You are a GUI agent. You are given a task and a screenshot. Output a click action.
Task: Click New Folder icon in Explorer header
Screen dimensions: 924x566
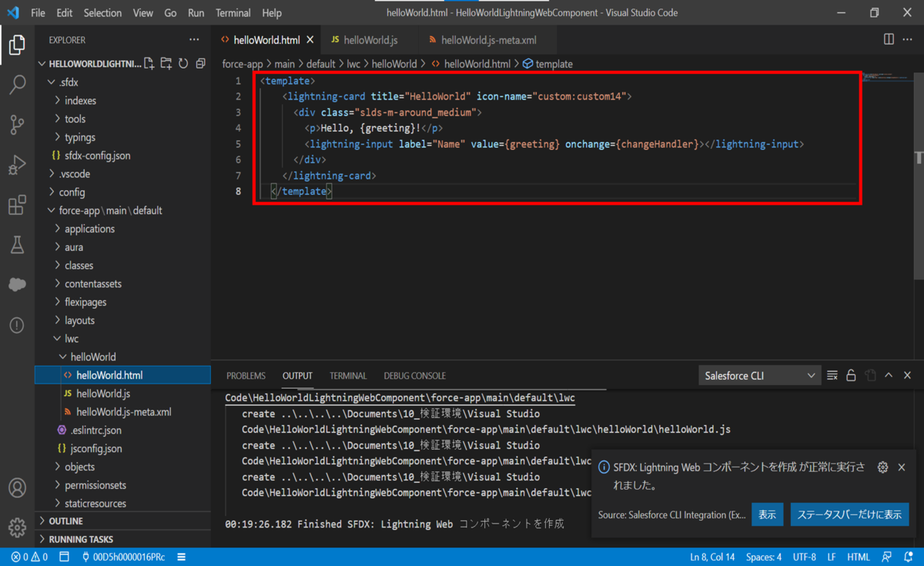[166, 64]
